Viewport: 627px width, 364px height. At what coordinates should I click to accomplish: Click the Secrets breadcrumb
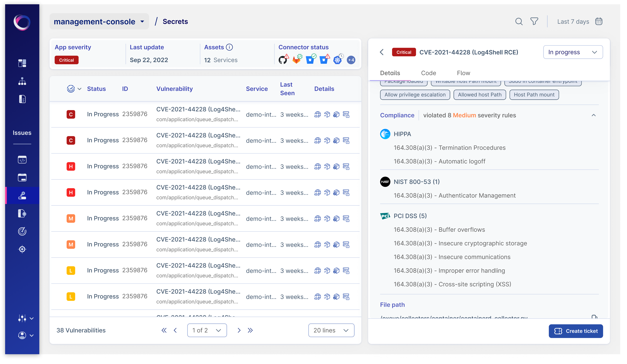tap(175, 22)
